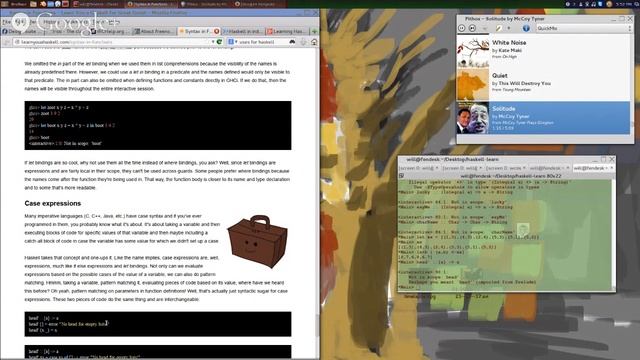Select the song Quiet by This Will Destroy You
Image resolution: width=640 pixels, height=360 pixels.
click(x=543, y=84)
